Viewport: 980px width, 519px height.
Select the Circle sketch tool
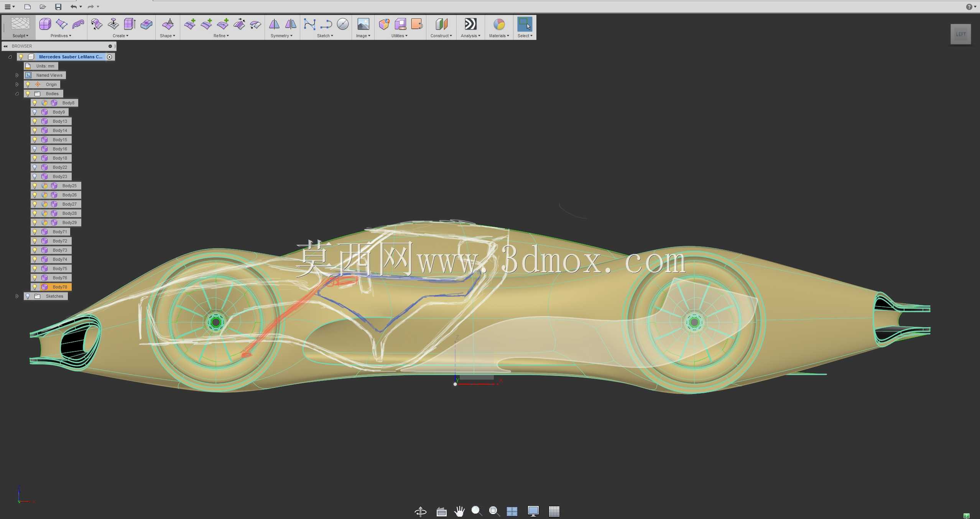tap(343, 24)
